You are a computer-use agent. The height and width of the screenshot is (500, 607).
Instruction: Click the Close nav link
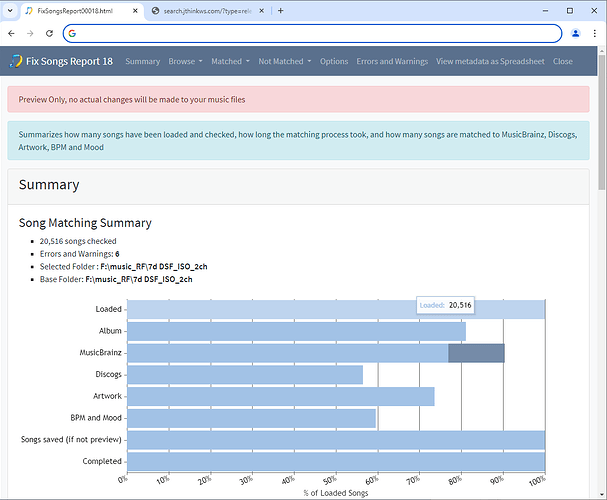(x=562, y=62)
